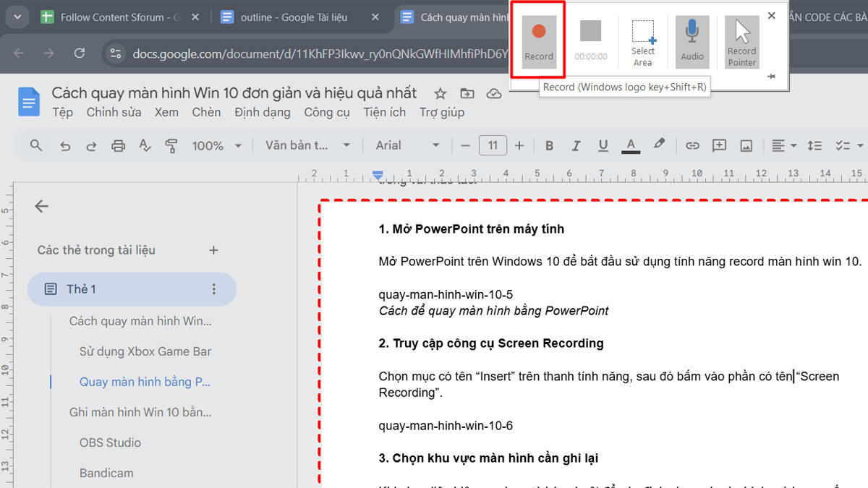Toggle underline formatting

(x=603, y=145)
